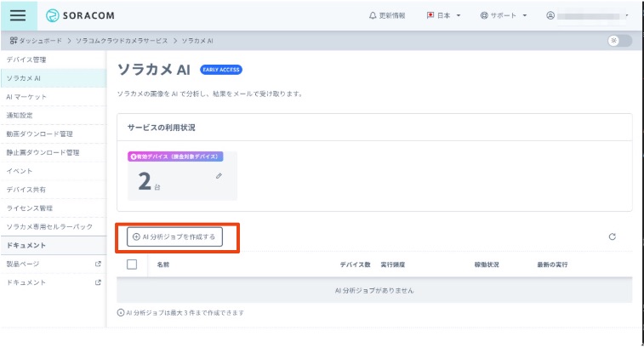
Task: Open 通知設定 in sidebar
Action: click(54, 116)
